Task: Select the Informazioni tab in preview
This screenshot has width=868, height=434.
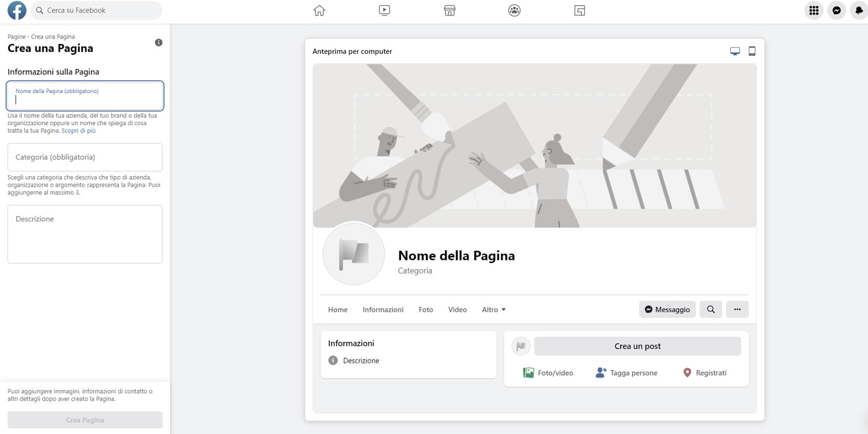Action: (383, 309)
